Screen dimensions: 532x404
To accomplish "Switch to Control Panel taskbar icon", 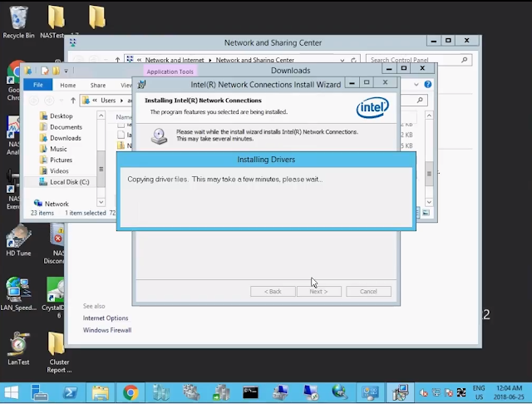I will (x=370, y=393).
